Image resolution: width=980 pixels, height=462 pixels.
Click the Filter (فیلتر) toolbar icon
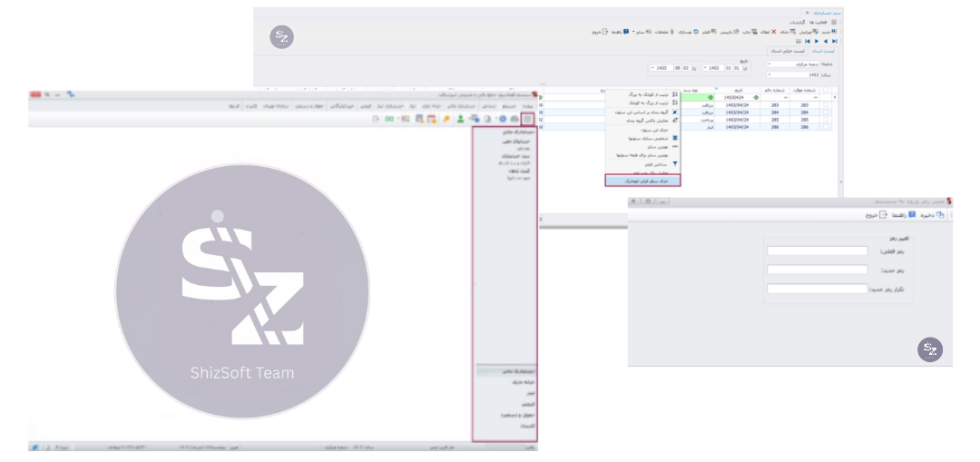[713, 31]
